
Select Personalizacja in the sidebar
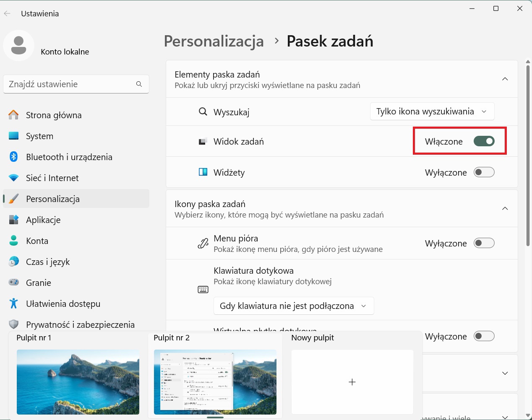[x=76, y=199]
